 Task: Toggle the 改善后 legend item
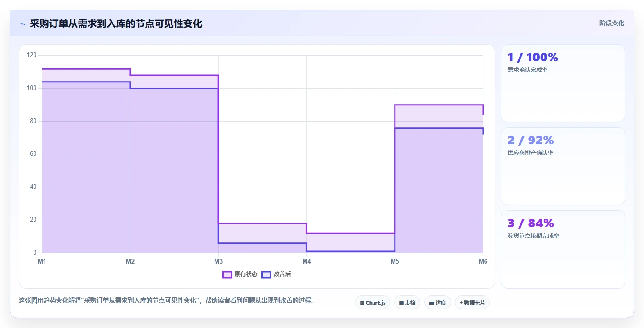point(276,274)
